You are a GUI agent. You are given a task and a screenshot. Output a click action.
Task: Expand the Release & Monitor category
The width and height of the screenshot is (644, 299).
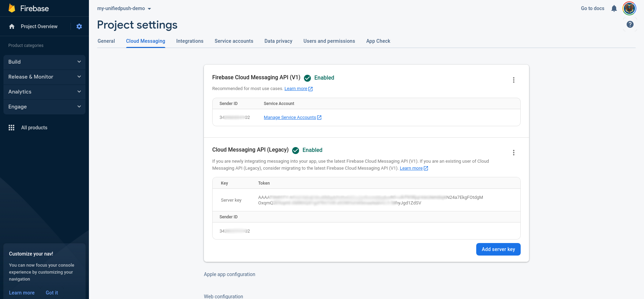point(44,77)
